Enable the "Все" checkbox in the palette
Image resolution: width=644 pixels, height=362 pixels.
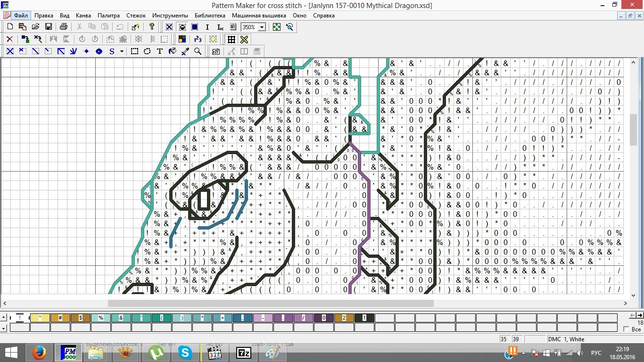[x=626, y=329]
